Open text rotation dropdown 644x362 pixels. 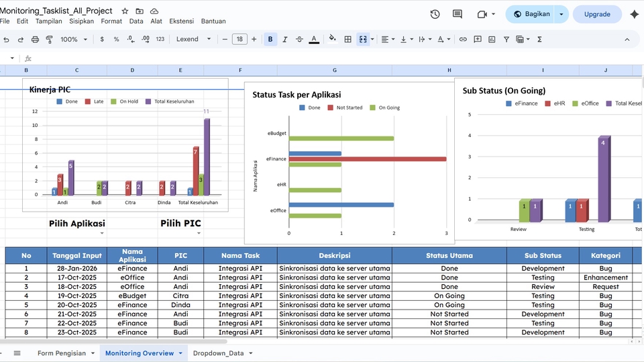[x=443, y=39]
